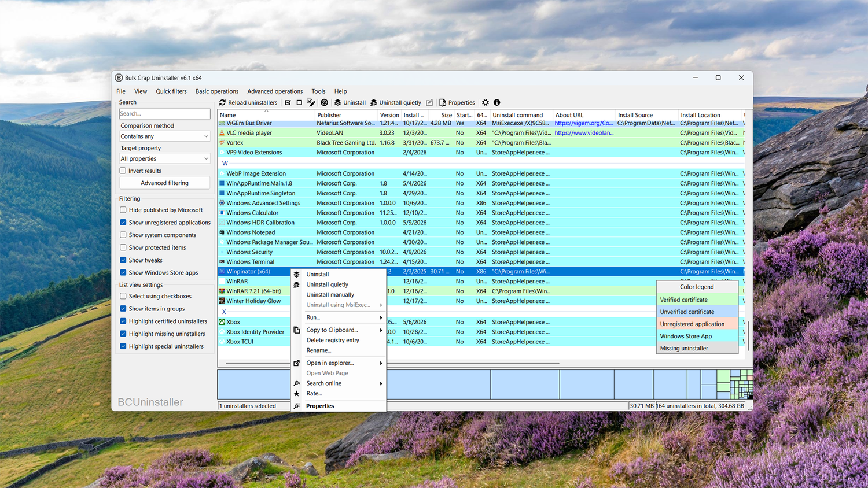
Task: Expand the Copy to Clipboard submenu
Action: point(381,330)
